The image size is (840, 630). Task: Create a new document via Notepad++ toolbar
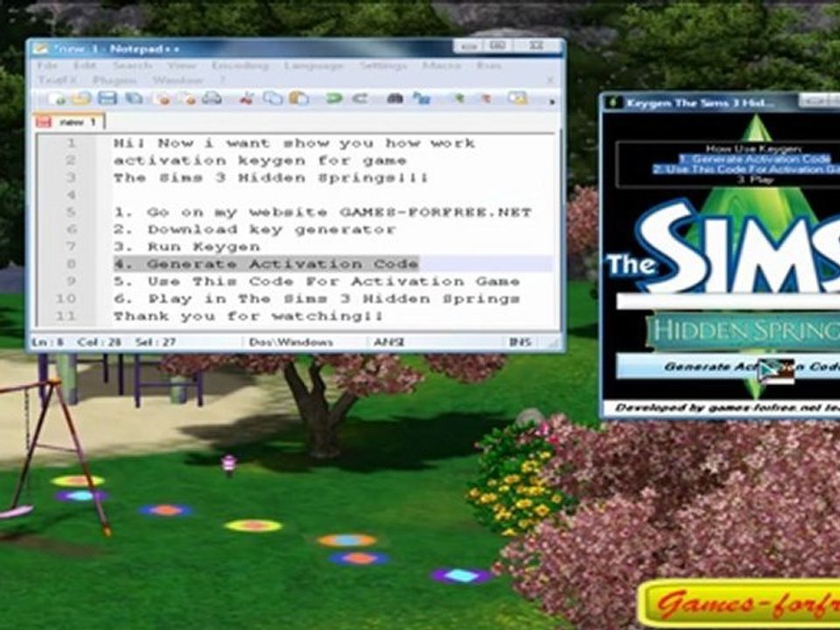pyautogui.click(x=57, y=99)
